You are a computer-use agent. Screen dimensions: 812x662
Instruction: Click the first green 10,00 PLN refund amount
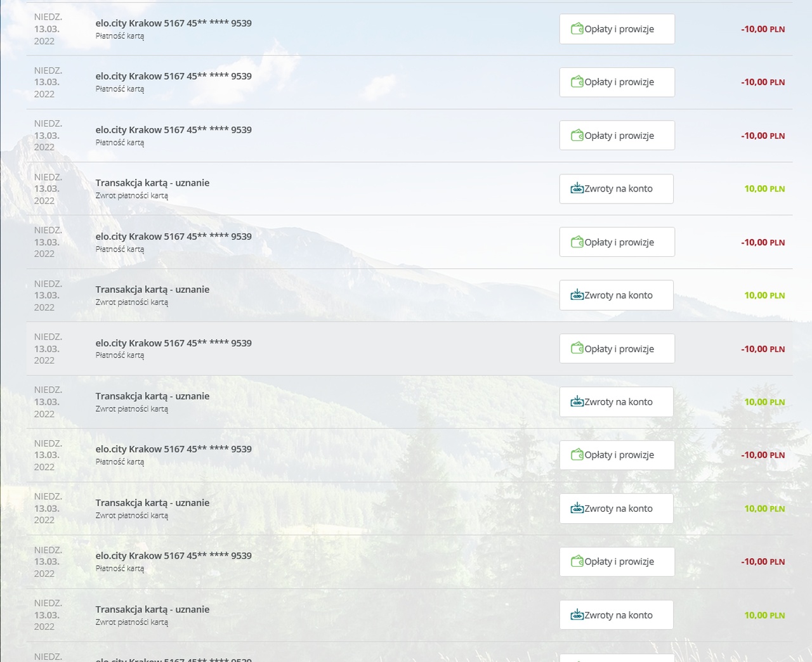[x=764, y=189]
